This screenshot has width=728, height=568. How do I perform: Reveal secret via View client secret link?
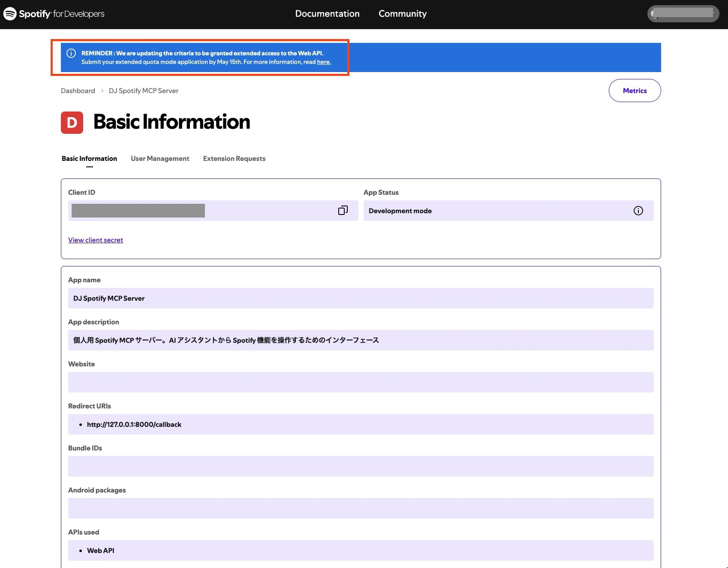96,240
